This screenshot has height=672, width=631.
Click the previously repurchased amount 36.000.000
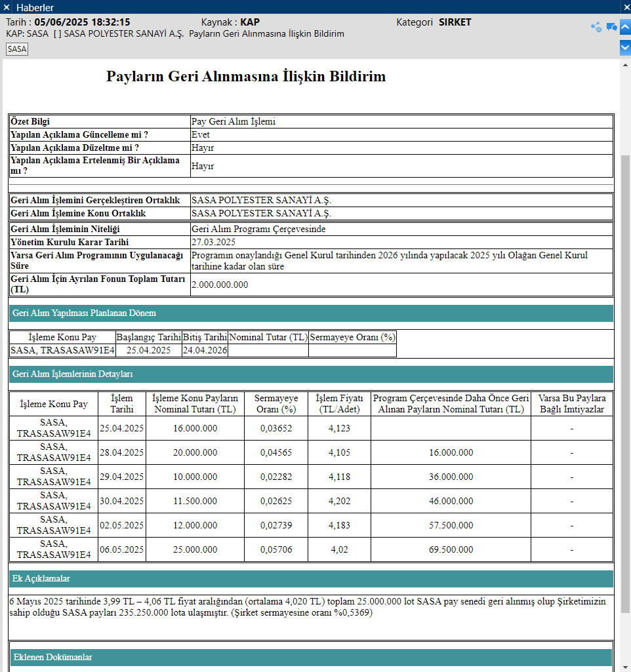pos(451,477)
